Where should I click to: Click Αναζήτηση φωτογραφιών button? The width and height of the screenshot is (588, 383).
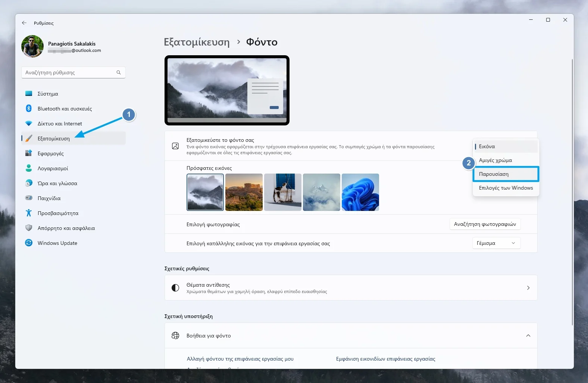pyautogui.click(x=485, y=224)
